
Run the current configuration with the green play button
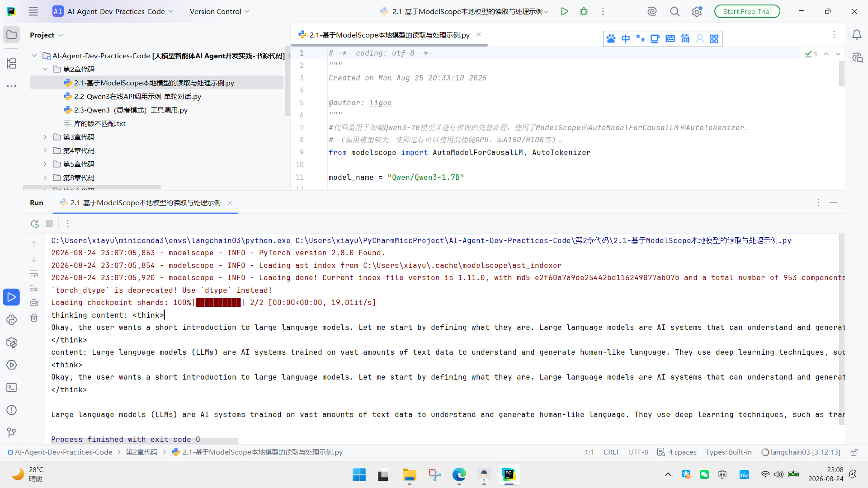pos(565,11)
